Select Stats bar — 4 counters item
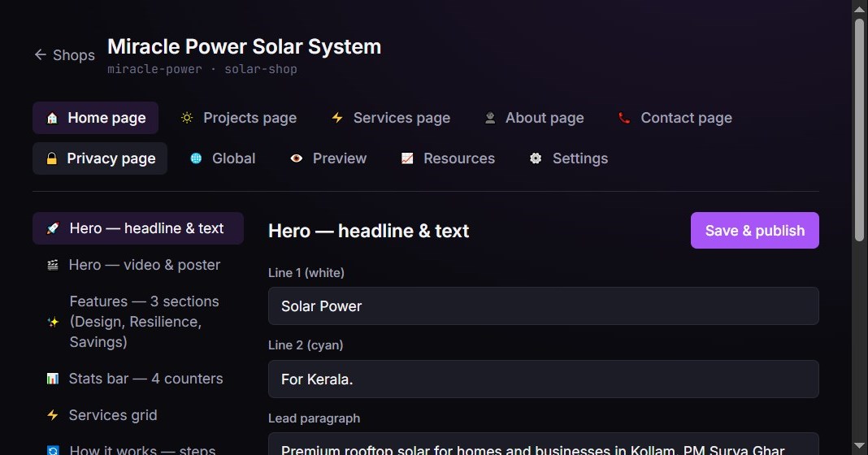 tap(138, 379)
